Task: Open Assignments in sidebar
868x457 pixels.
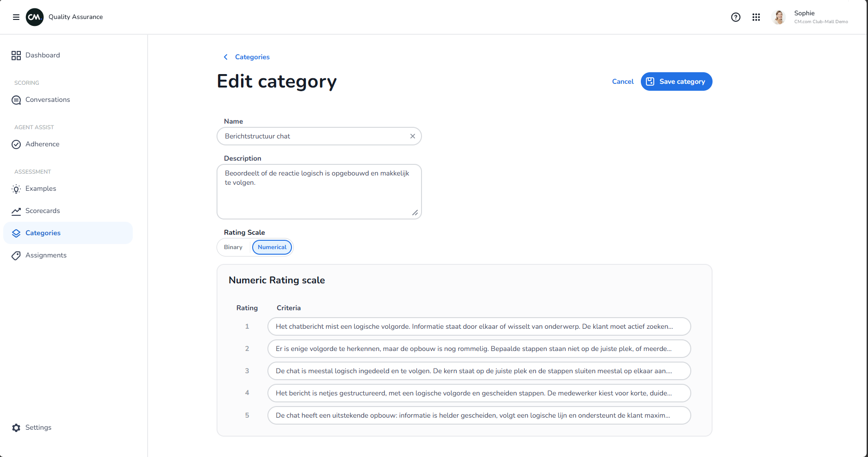Action: coord(68,255)
